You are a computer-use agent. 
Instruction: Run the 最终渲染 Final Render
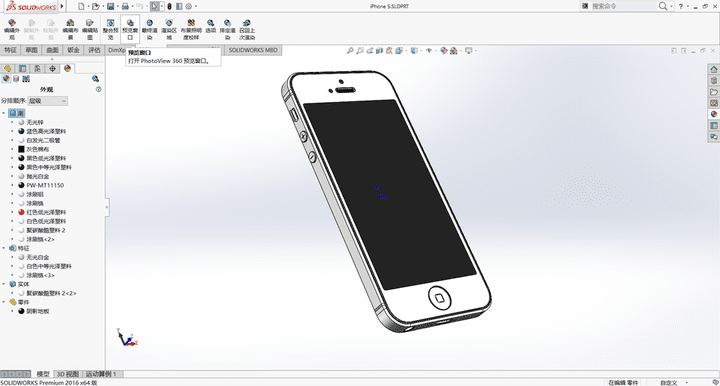click(150, 29)
